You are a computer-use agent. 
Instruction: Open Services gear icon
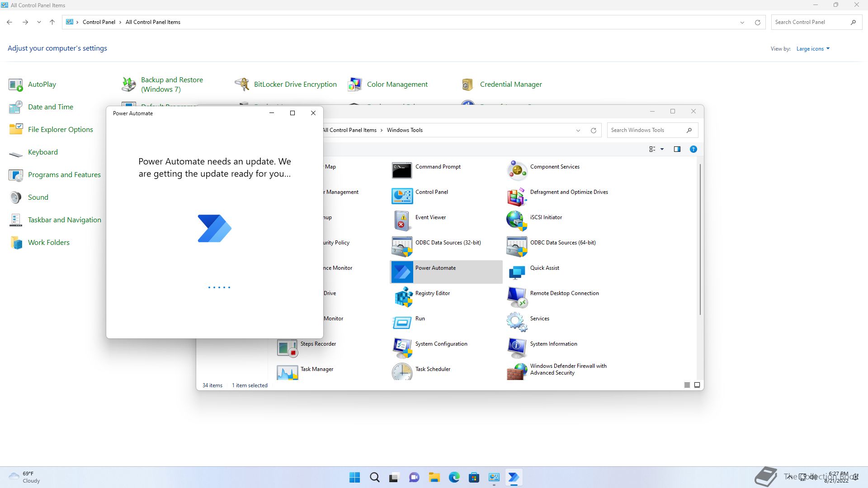pyautogui.click(x=517, y=323)
